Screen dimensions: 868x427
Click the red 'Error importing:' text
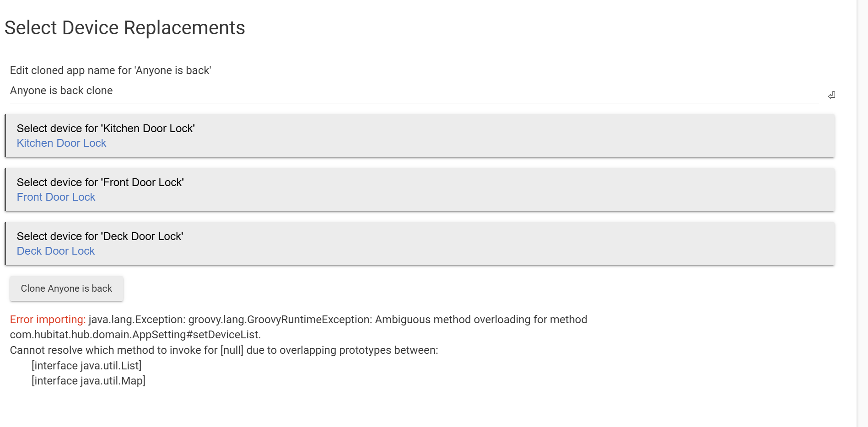point(48,320)
